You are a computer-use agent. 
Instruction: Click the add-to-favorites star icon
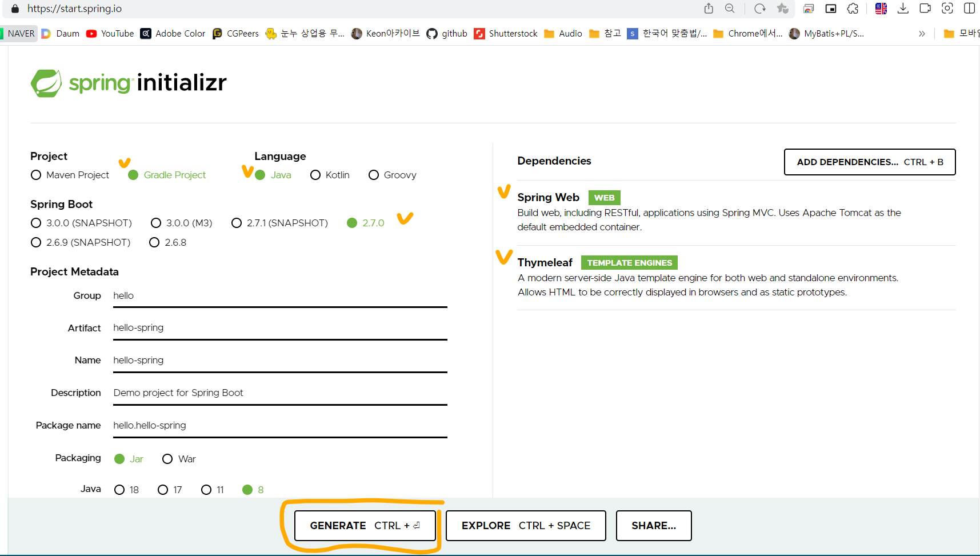pos(782,9)
